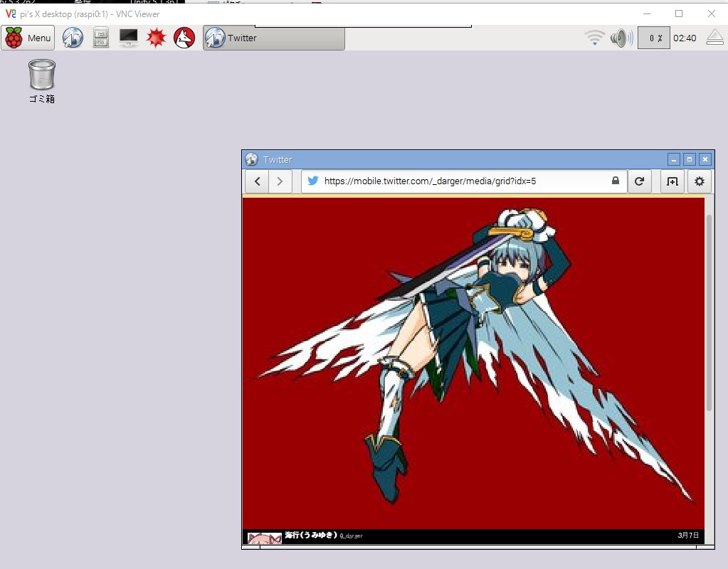Image resolution: width=728 pixels, height=569 pixels.
Task: Close the VNC Viewer window
Action: coord(712,14)
